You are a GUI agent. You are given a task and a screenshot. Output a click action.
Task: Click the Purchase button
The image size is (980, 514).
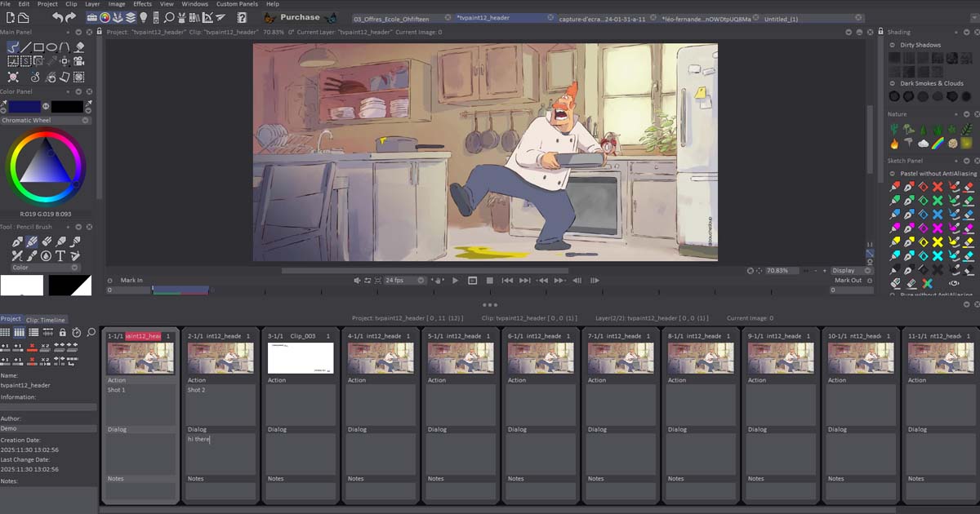click(x=300, y=16)
